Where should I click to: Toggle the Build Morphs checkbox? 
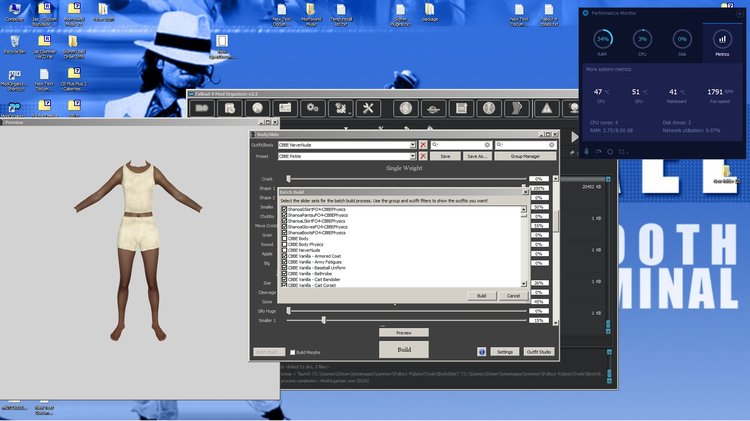(293, 353)
